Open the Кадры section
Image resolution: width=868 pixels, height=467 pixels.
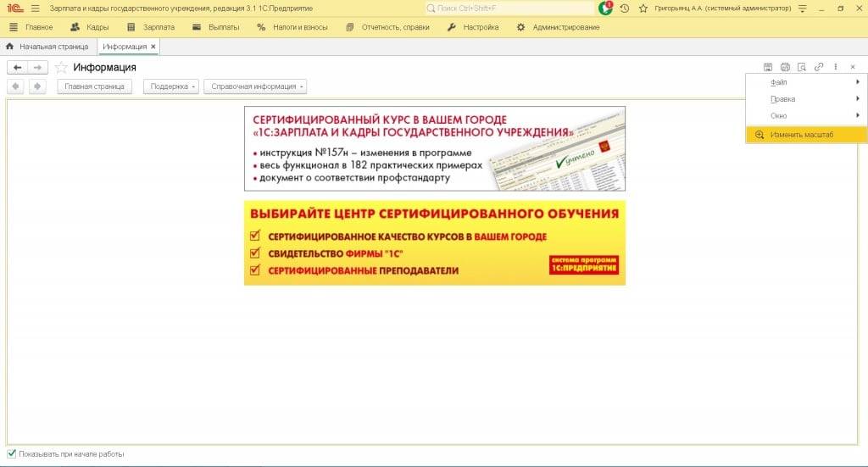pos(90,27)
